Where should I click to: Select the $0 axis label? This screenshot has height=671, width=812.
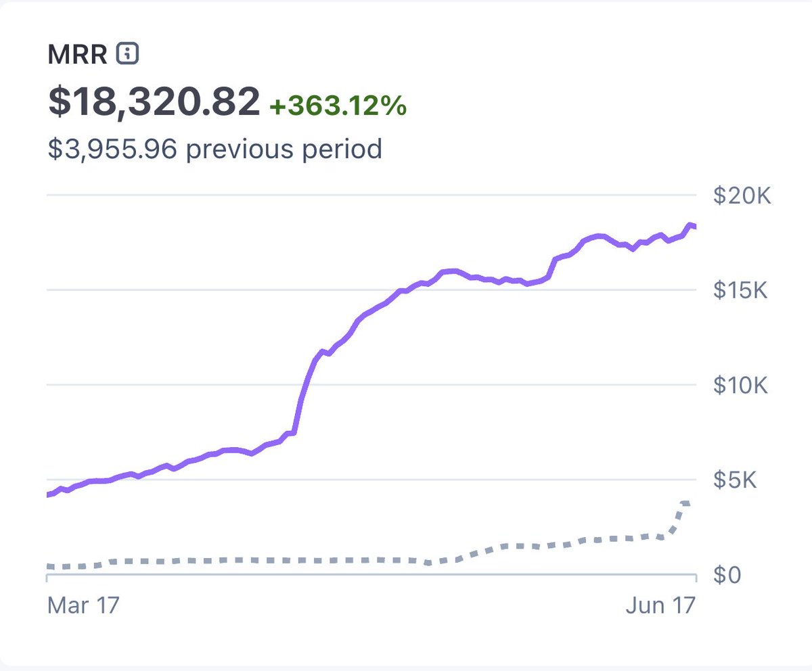click(x=727, y=575)
